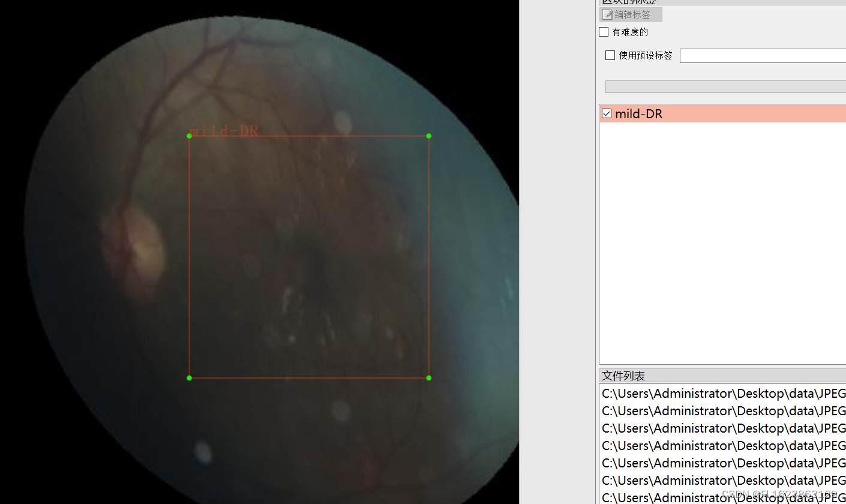Enable the 有难度的 difficult checkbox
Viewport: 846px width, 504px height.
click(x=604, y=32)
